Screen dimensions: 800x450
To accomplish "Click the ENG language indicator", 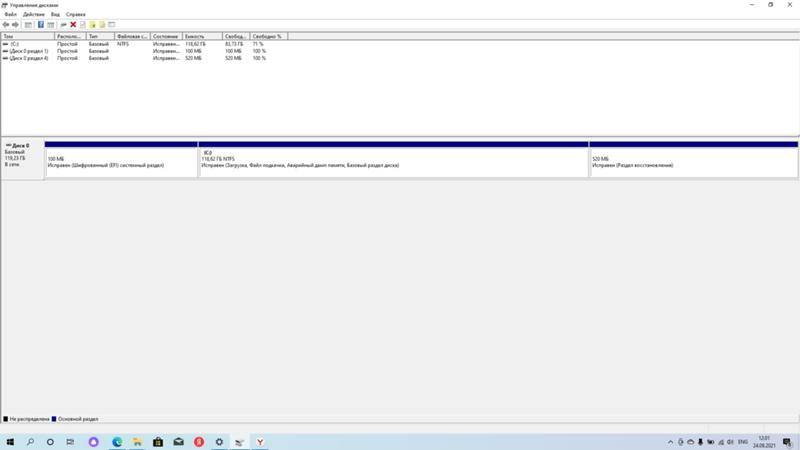I will pyautogui.click(x=743, y=442).
